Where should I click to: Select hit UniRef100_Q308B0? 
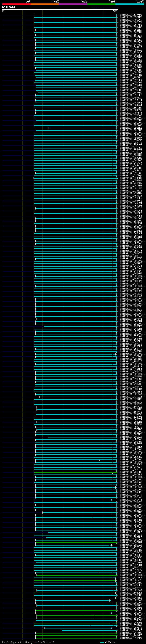tap(131, 37)
